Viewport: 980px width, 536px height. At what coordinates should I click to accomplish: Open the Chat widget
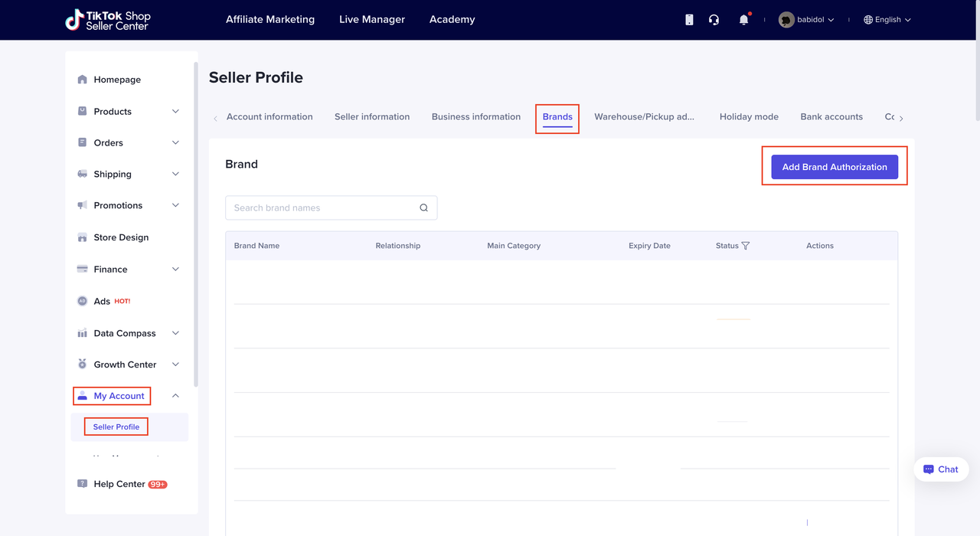(940, 469)
